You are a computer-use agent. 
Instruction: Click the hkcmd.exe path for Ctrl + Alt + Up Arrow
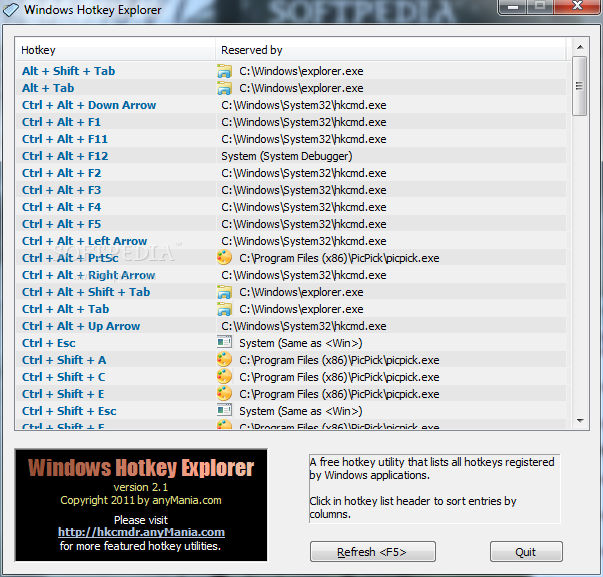click(304, 326)
